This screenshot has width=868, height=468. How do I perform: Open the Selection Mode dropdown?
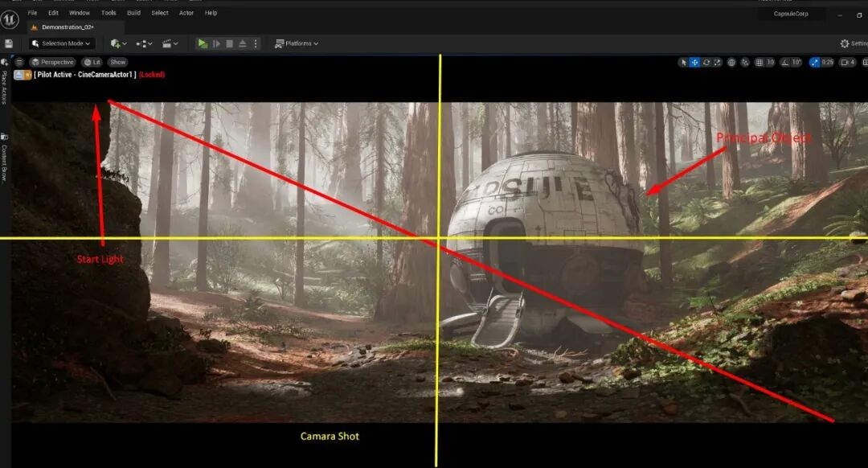pos(61,43)
